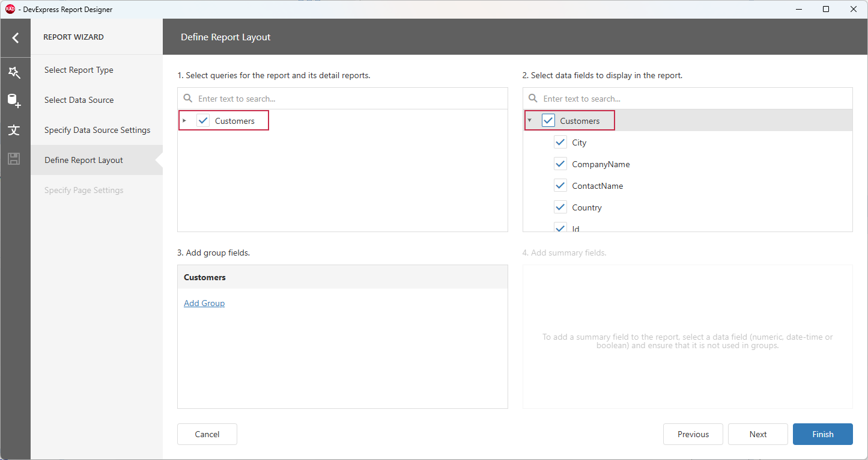Expand the Customers query tree node

tap(184, 120)
